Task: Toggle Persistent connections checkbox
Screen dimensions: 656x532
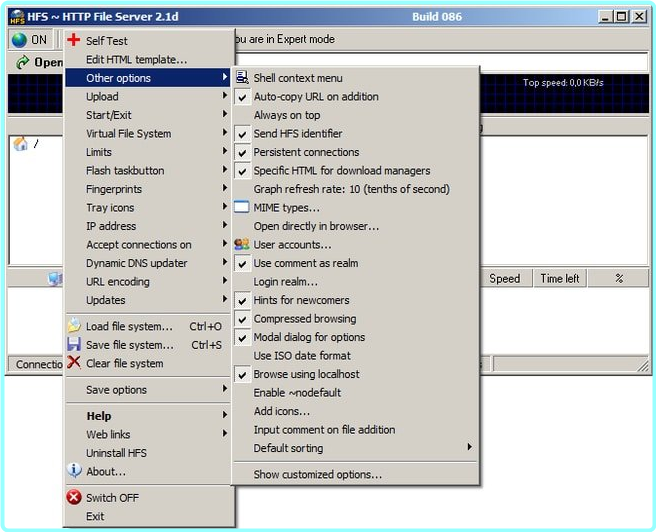Action: (242, 152)
